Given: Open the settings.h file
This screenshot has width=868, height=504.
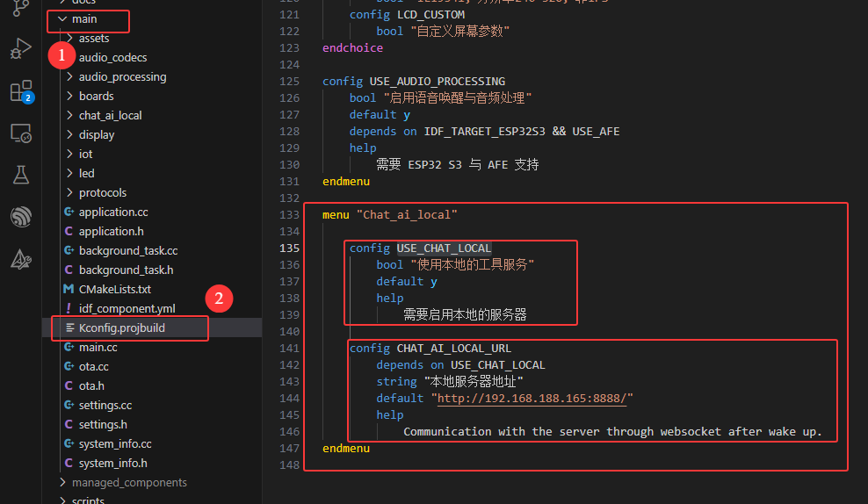Looking at the screenshot, I should [x=103, y=424].
